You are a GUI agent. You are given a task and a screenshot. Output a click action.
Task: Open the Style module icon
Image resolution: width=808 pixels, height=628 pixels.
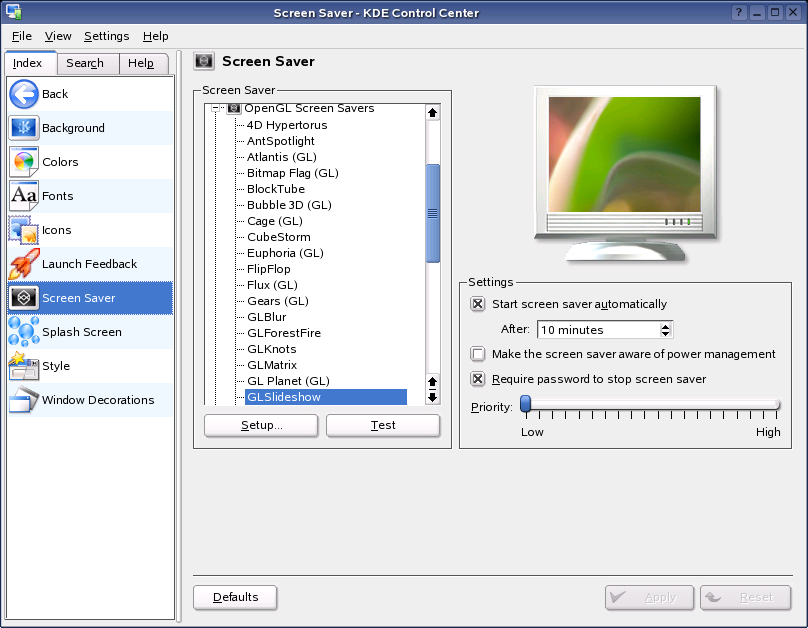pos(24,366)
